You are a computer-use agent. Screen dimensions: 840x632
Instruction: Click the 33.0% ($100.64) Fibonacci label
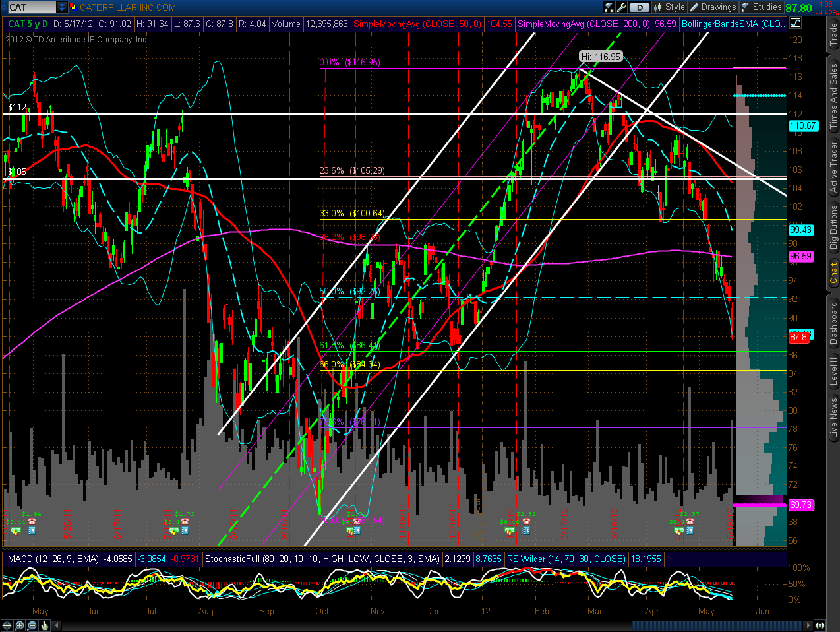click(352, 213)
